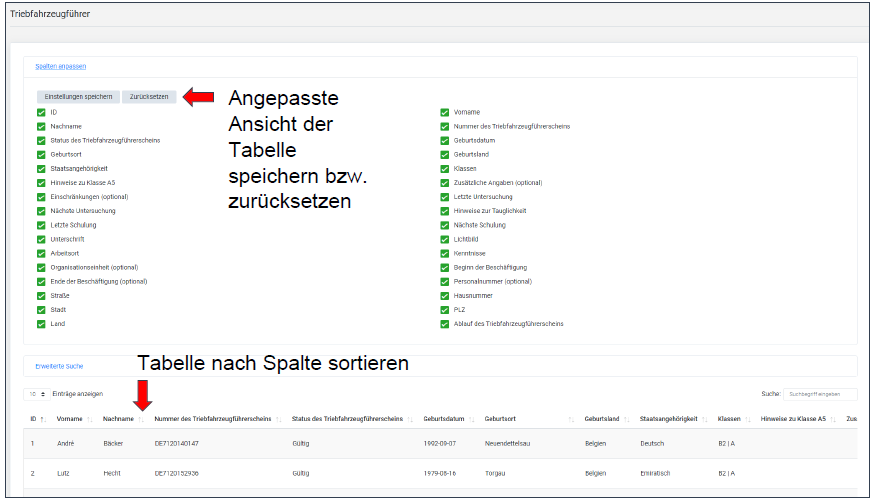Open the entries-per-page dropdown
Image resolution: width=875 pixels, height=500 pixels.
tap(37, 395)
